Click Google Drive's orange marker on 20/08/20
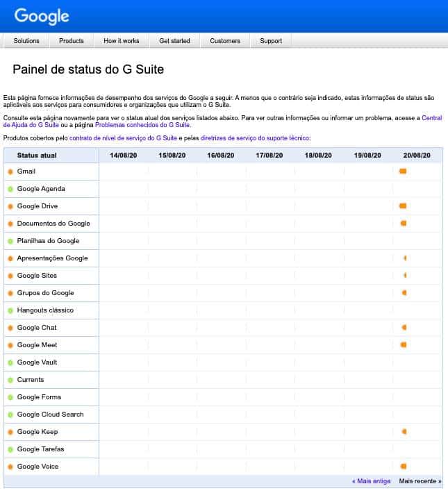This screenshot has height=493, width=448. (x=403, y=206)
